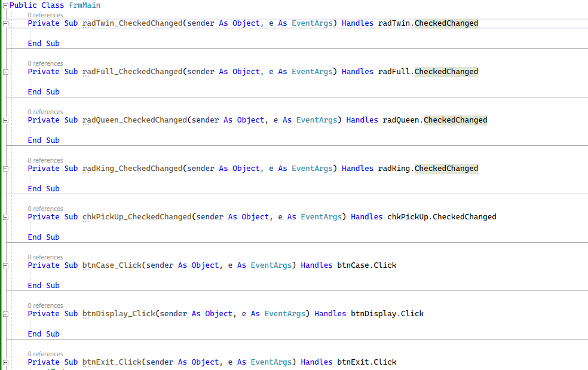The height and width of the screenshot is (370, 588).
Task: Collapse the btnDisplay_Click sub
Action: coord(5,314)
